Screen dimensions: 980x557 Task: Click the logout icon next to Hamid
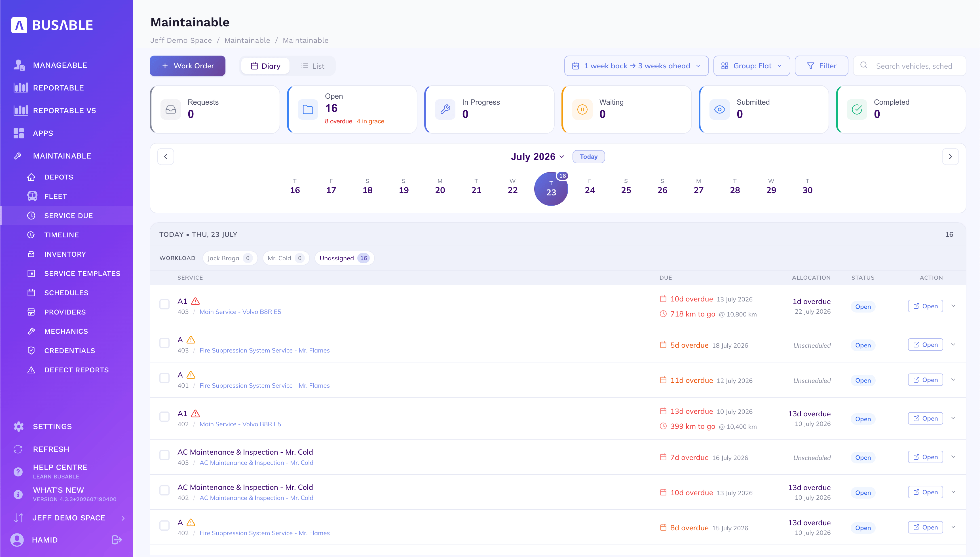pyautogui.click(x=117, y=540)
